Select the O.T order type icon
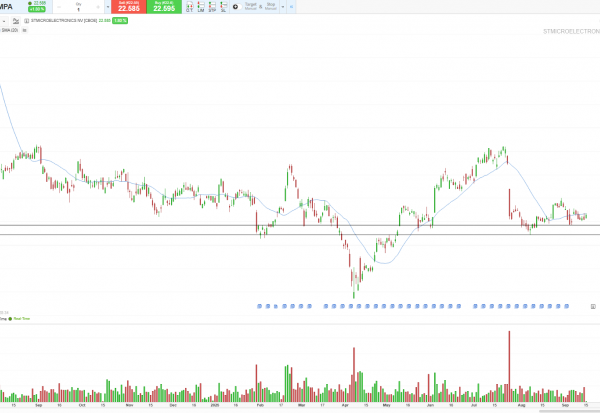 pos(189,7)
